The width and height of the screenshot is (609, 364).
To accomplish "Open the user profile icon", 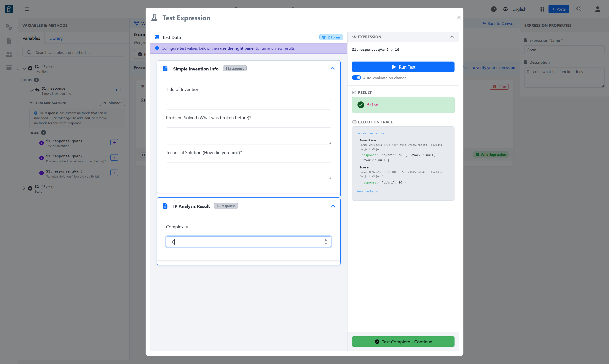I will (597, 9).
